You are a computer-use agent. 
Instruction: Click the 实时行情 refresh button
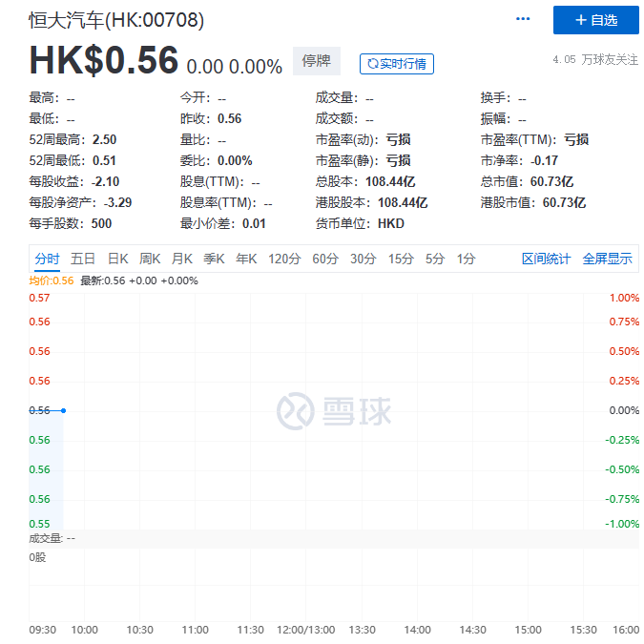pyautogui.click(x=396, y=64)
